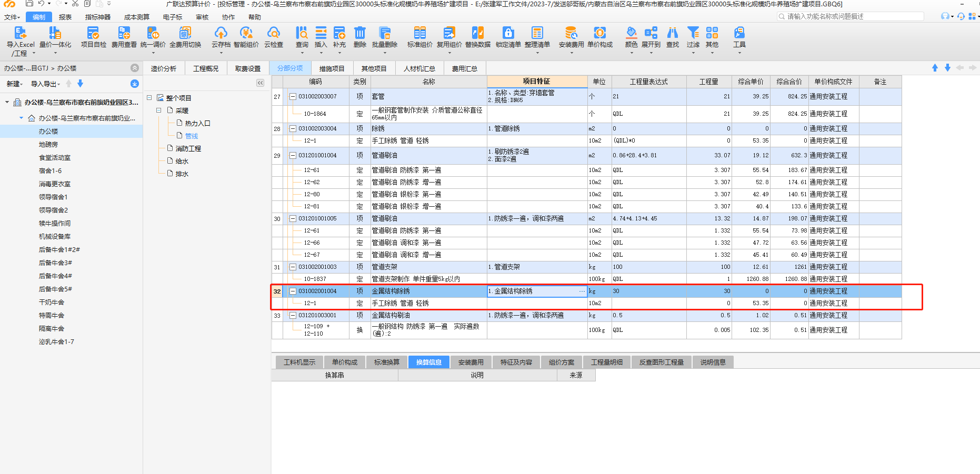
Task: Click the blue move-up arrow above table
Action: click(x=935, y=68)
